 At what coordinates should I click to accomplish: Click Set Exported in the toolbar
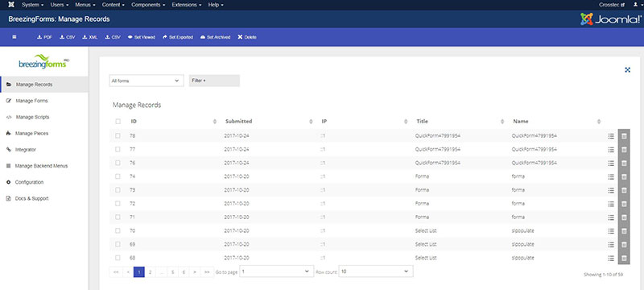[x=177, y=37]
